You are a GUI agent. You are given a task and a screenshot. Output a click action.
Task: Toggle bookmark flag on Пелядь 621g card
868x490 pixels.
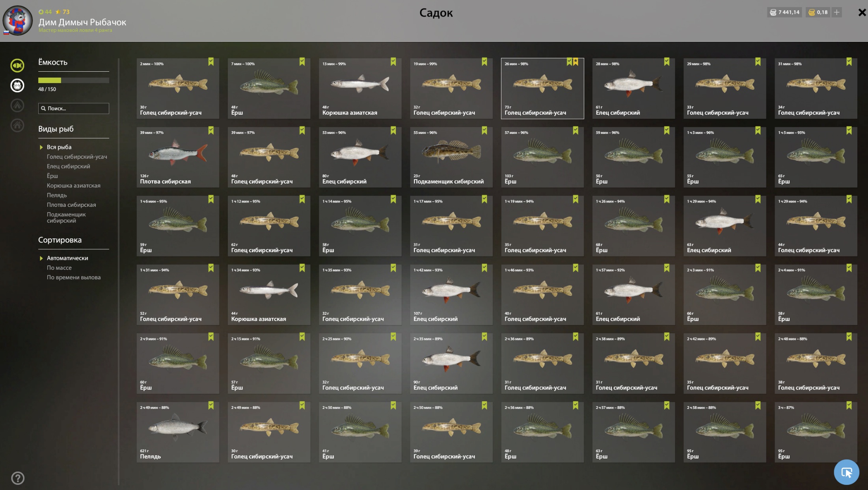[211, 406]
